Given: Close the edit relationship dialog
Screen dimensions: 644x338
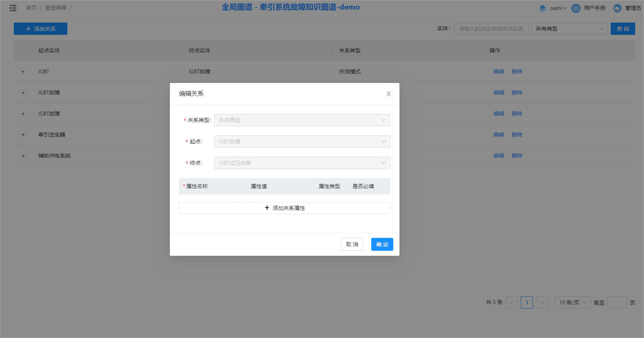Looking at the screenshot, I should (388, 94).
